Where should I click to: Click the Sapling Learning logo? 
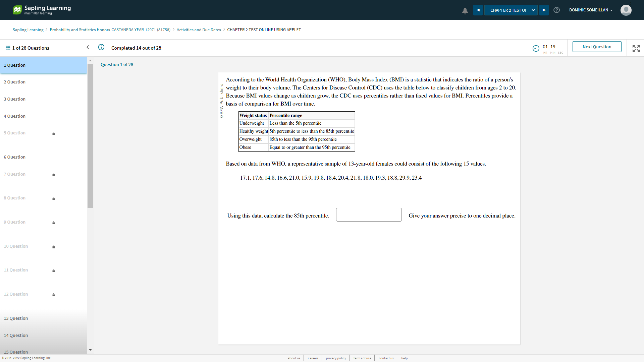pos(42,10)
